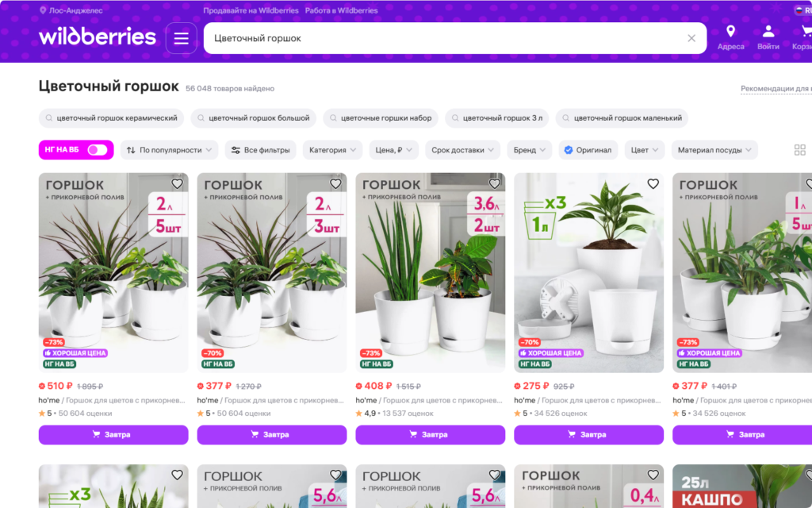812x508 pixels.
Task: Expand the Цена, ₽ dropdown
Action: [x=393, y=150]
